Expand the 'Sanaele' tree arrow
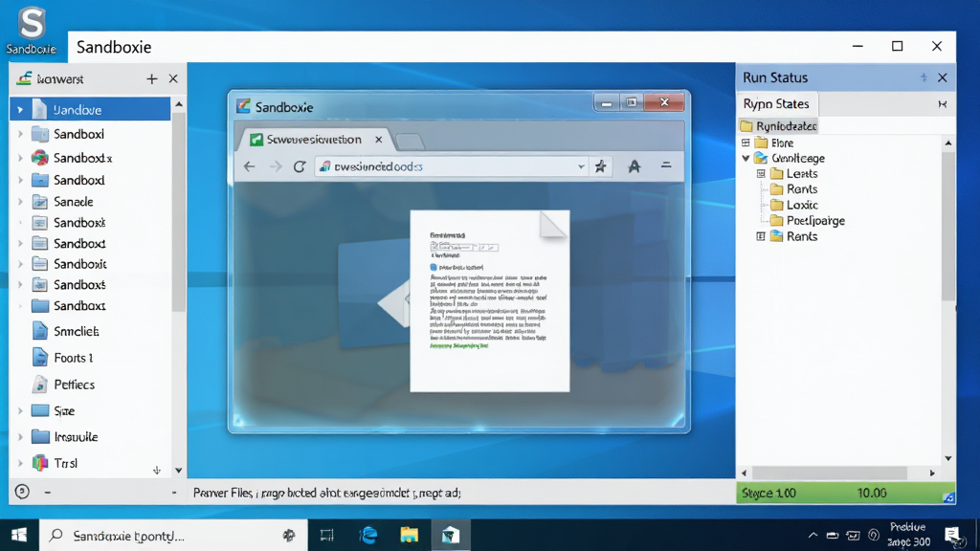980x551 pixels. (x=20, y=202)
